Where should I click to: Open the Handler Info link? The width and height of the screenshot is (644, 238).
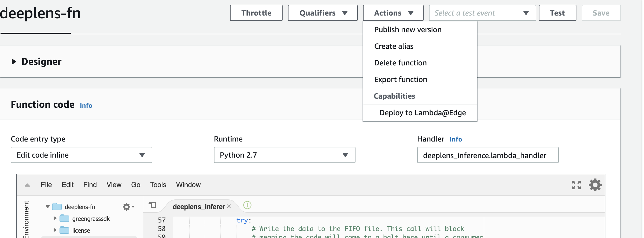pos(456,139)
